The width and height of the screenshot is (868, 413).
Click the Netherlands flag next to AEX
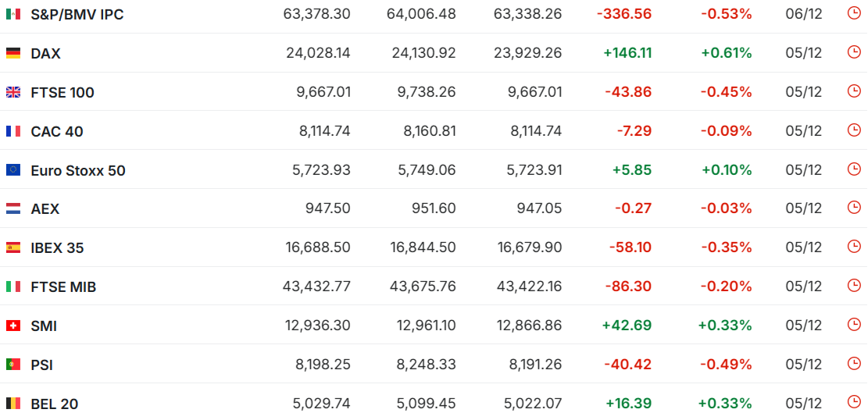tap(13, 208)
